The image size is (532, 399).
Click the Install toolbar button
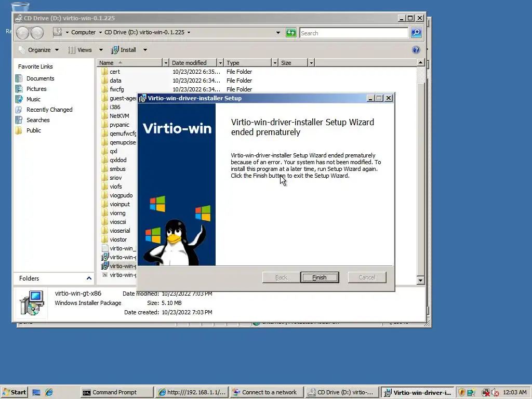pos(124,50)
